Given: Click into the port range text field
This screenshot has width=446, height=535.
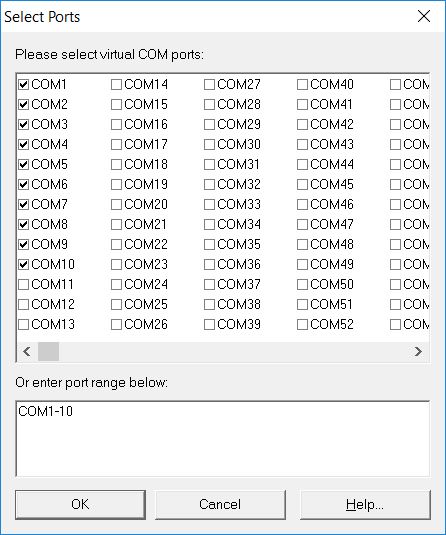Looking at the screenshot, I should tap(223, 439).
